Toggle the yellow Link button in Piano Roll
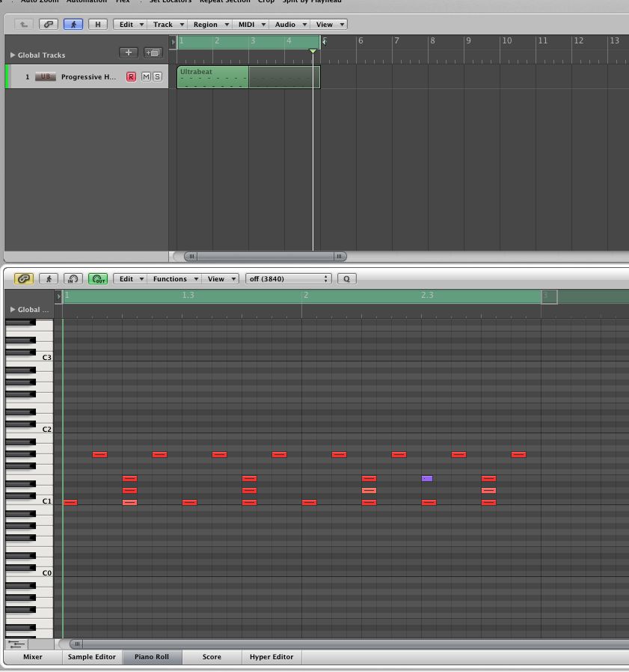The image size is (629, 672). (24, 279)
